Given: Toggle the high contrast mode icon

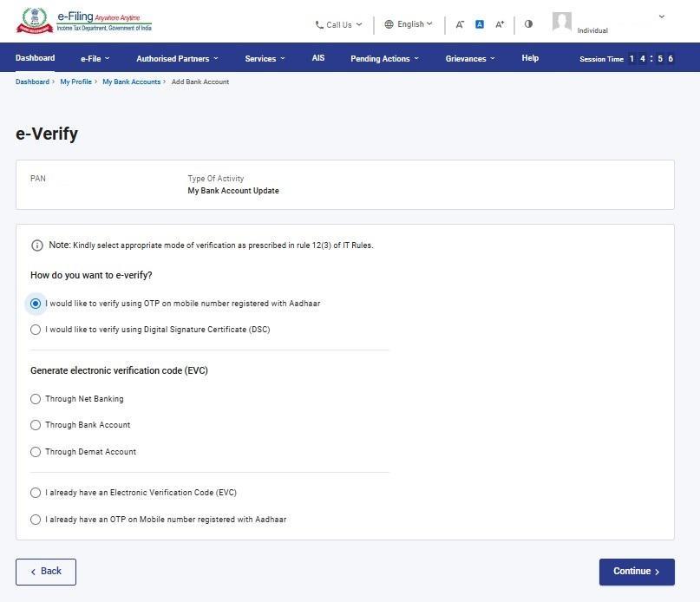Looking at the screenshot, I should coord(528,24).
